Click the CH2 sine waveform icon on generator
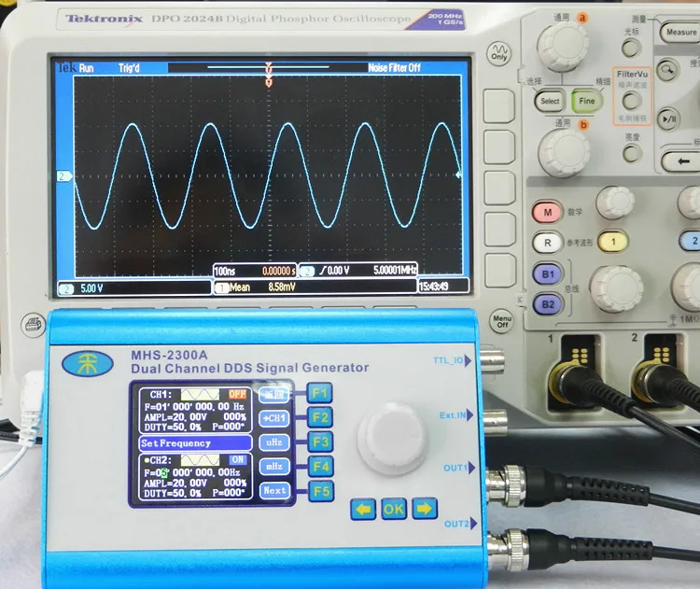 coord(200,460)
